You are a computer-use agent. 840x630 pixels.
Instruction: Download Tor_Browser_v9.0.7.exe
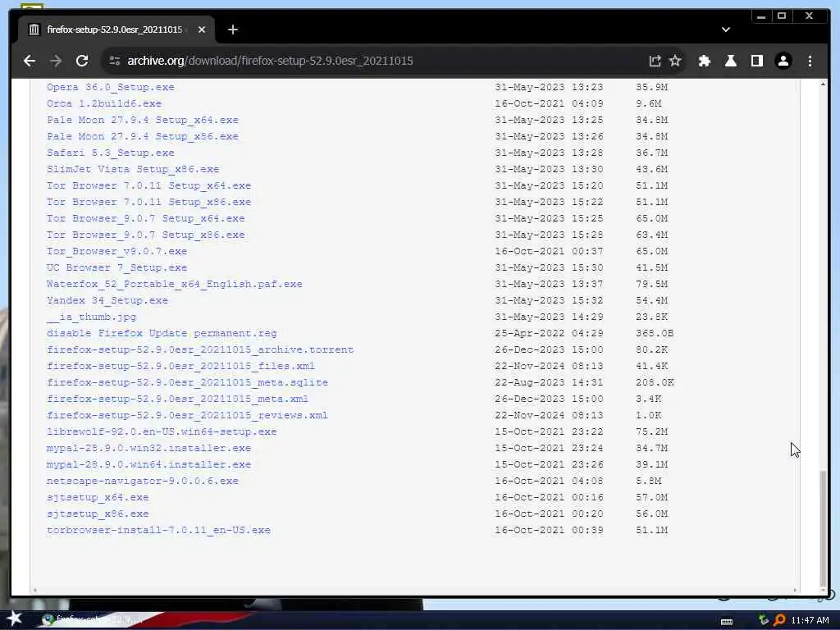[x=116, y=251]
